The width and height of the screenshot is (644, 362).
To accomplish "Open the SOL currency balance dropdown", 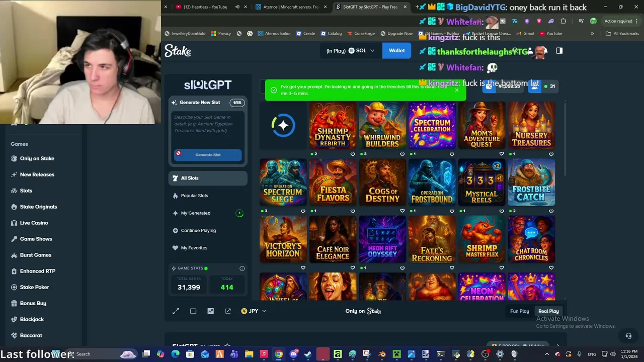I will 350,51.
